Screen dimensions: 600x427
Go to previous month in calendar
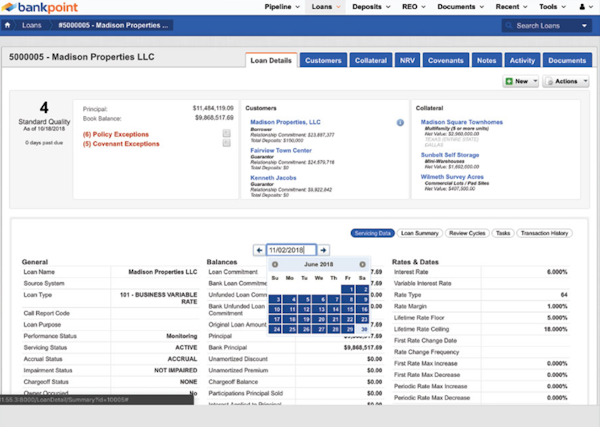pos(275,264)
